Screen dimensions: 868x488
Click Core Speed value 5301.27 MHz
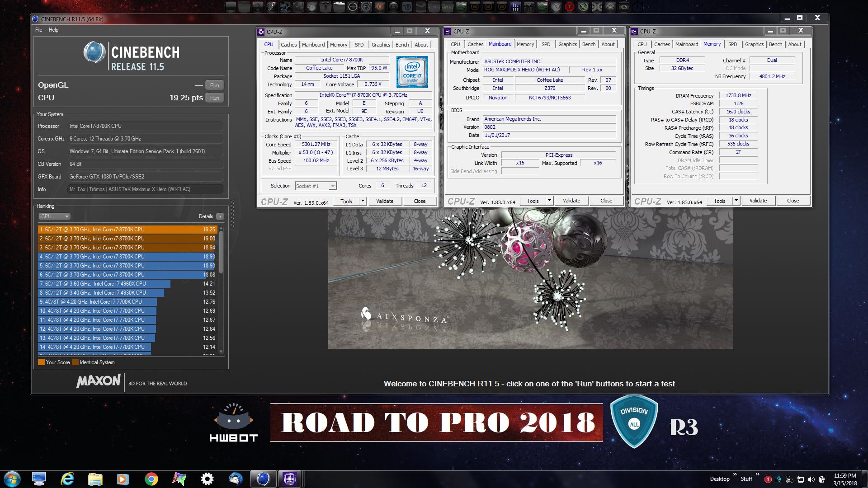[x=316, y=145]
